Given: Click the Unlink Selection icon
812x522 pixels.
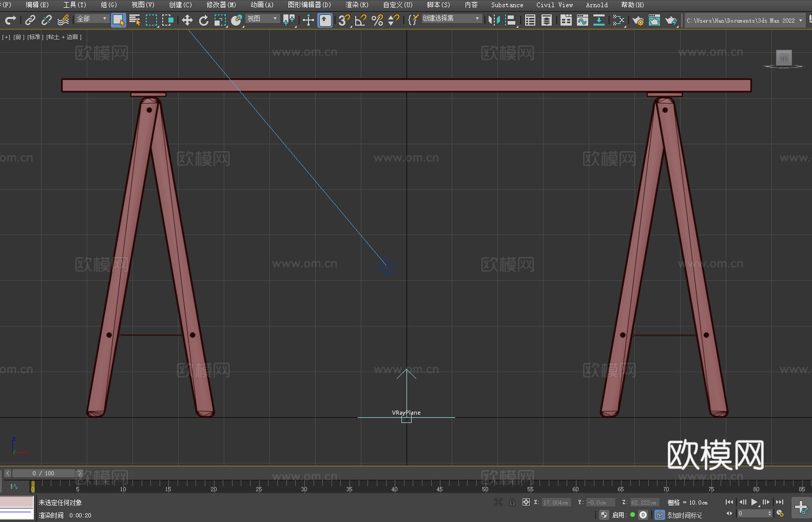Looking at the screenshot, I should tap(47, 20).
